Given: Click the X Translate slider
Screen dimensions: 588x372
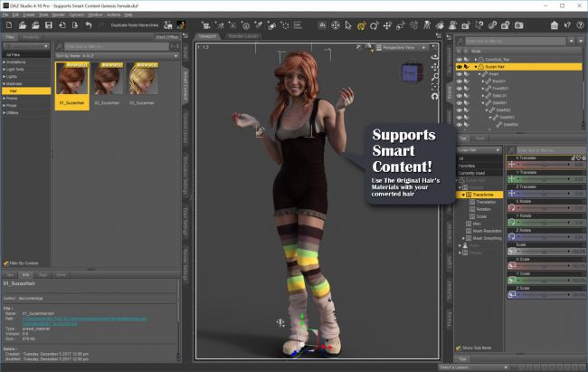Looking at the screenshot, I should point(542,166).
